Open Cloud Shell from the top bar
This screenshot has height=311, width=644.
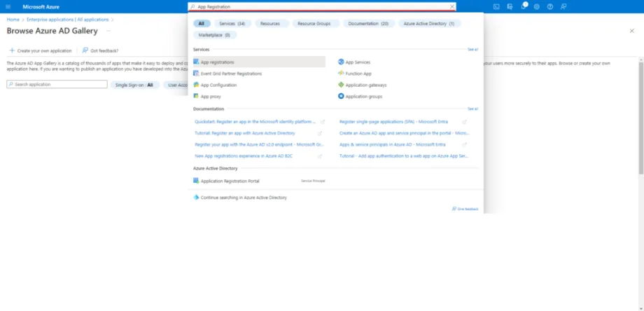pos(496,6)
